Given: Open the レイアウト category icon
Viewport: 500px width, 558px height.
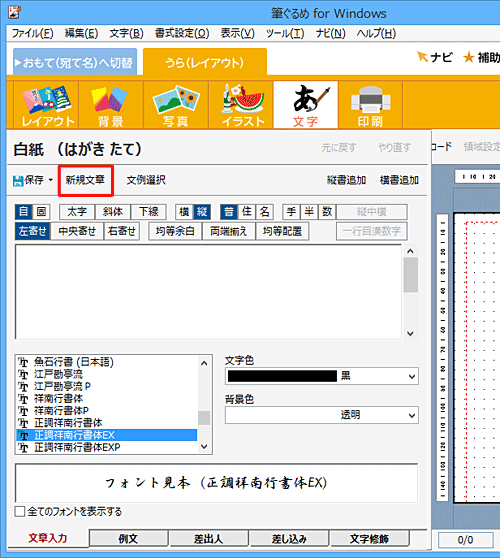Looking at the screenshot, I should [46, 105].
